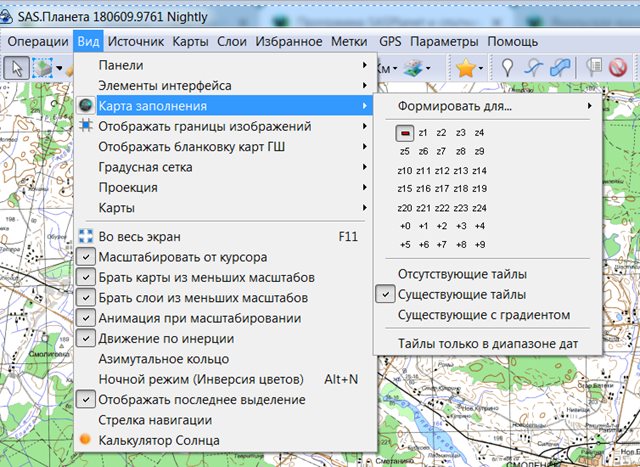Open Отображать границы изображений submenu
Image resolution: width=640 pixels, height=467 pixels.
coord(225,126)
